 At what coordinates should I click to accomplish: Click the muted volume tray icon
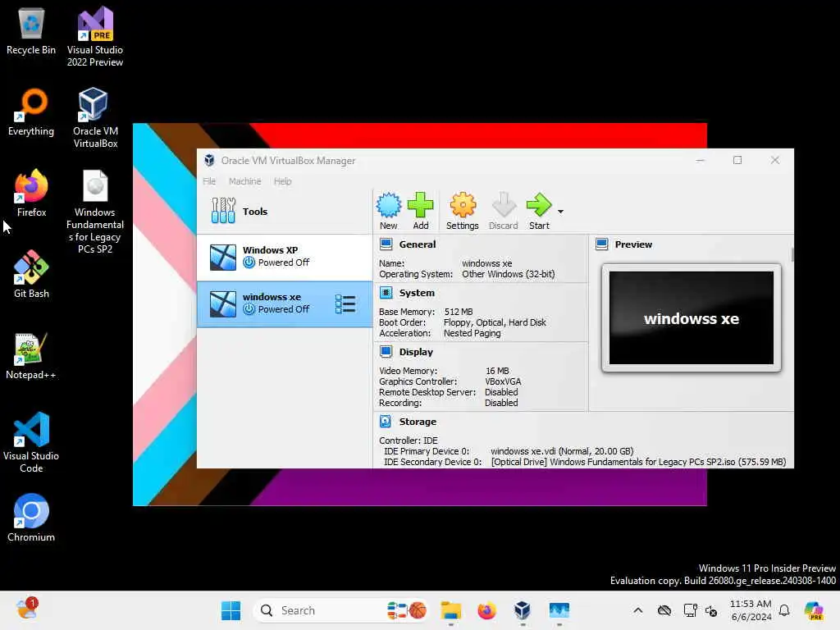pos(711,610)
